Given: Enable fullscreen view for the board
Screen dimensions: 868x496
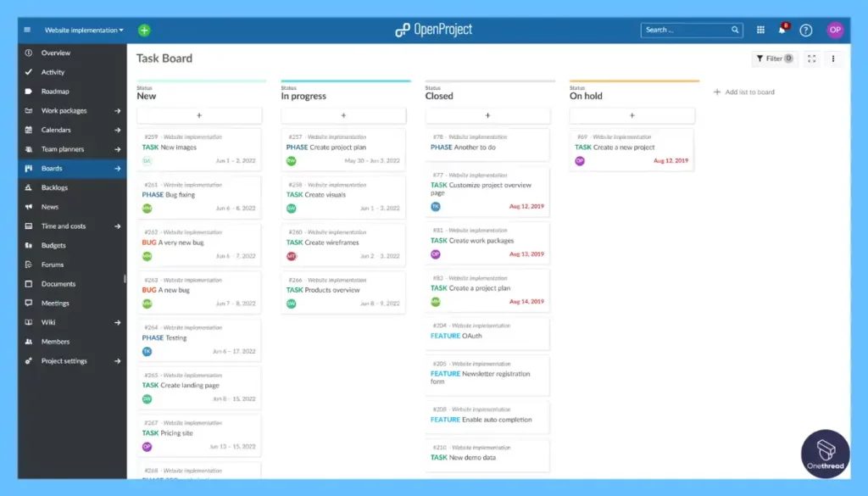Looking at the screenshot, I should (810, 59).
